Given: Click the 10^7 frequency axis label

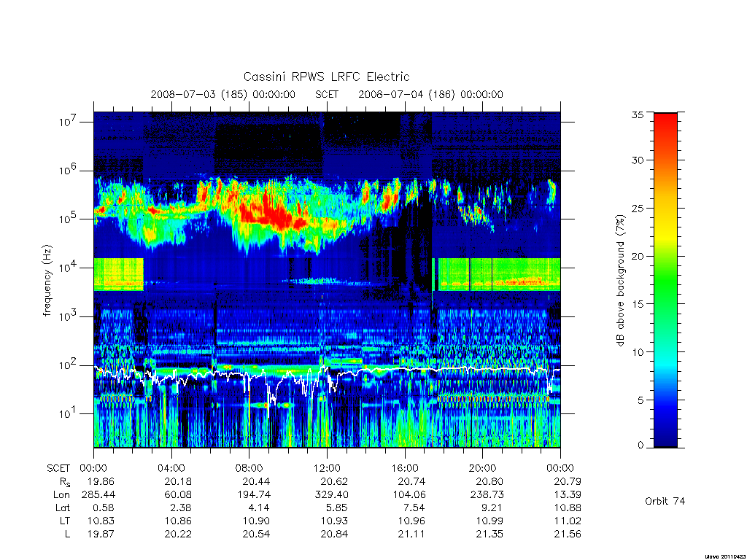Looking at the screenshot, I should [68, 122].
